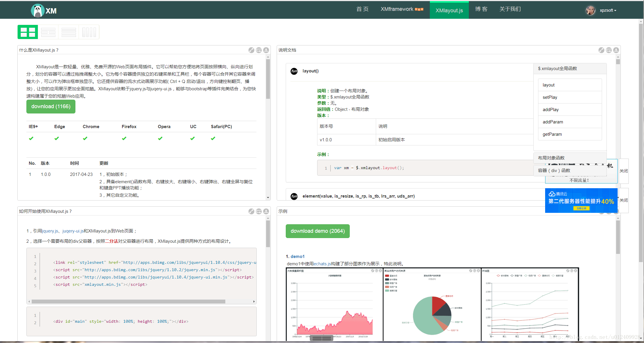Click the Firefox column header

pyautogui.click(x=129, y=127)
